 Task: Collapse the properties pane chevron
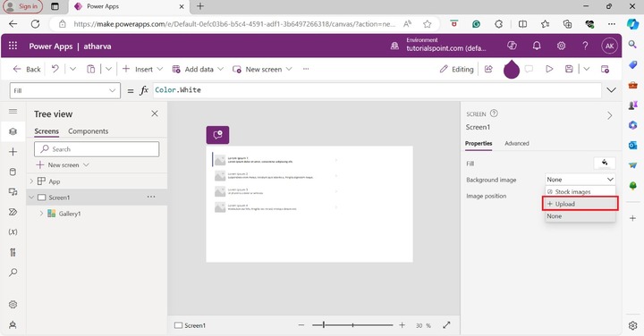pos(609,115)
